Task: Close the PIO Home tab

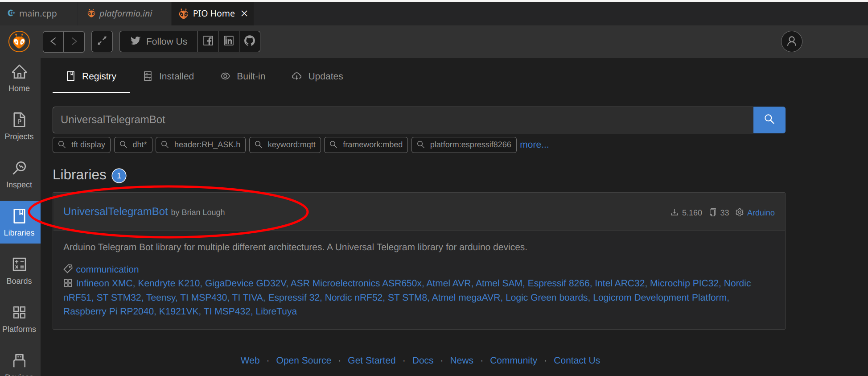Action: [x=244, y=13]
